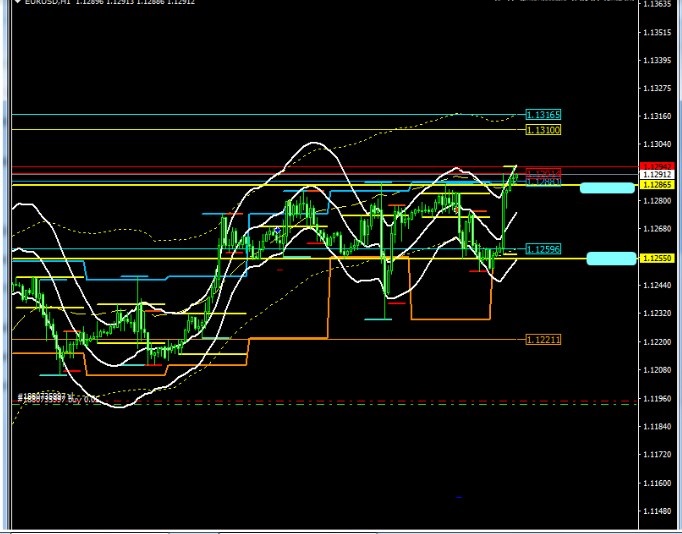
Task: Click the 1.12200 value on price scale
Action: 657,342
